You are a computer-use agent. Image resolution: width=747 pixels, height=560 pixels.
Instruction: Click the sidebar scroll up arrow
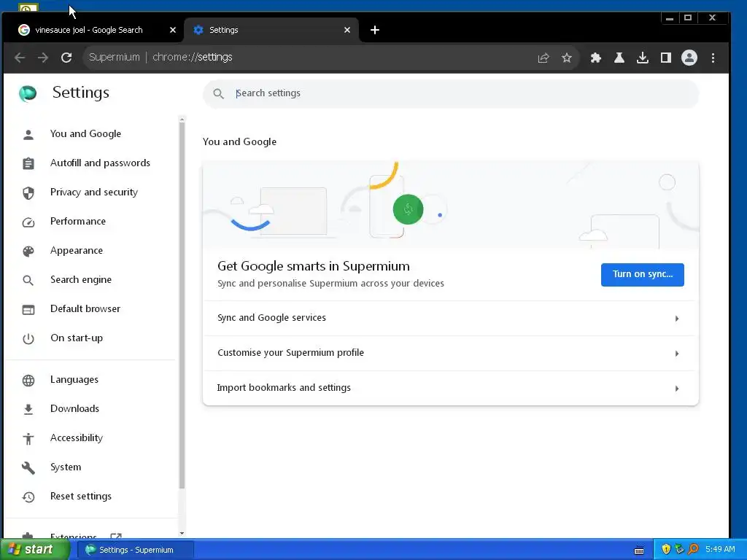[x=182, y=119]
